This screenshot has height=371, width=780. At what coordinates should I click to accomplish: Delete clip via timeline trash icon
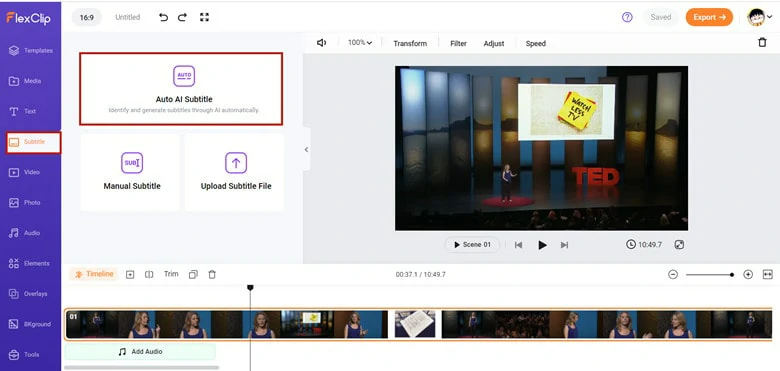[x=212, y=275]
